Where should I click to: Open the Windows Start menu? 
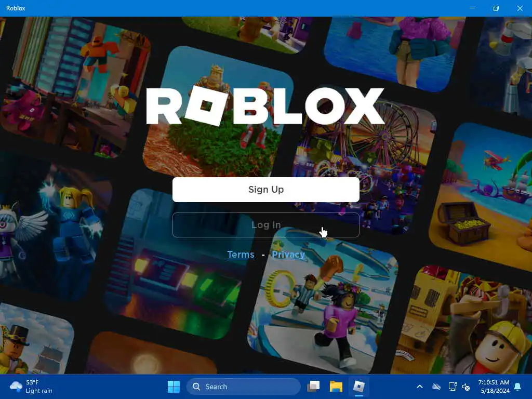174,387
